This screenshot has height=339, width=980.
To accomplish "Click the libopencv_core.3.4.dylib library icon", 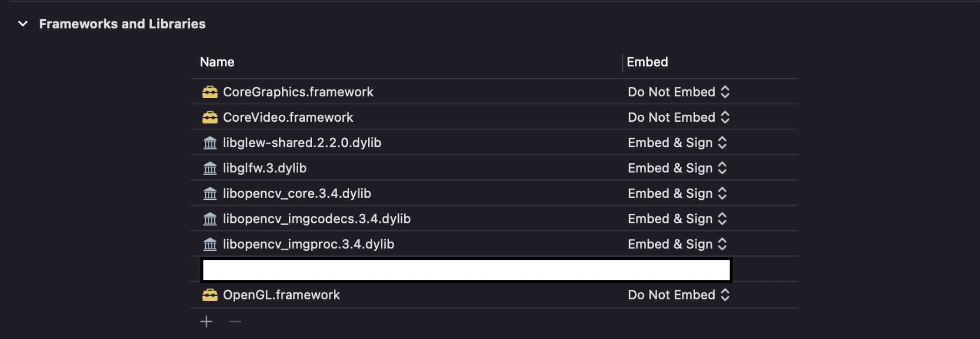I will pyautogui.click(x=210, y=193).
